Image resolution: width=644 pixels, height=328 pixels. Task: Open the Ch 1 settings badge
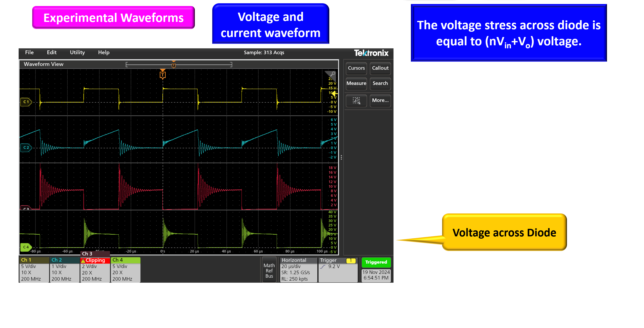pos(34,270)
